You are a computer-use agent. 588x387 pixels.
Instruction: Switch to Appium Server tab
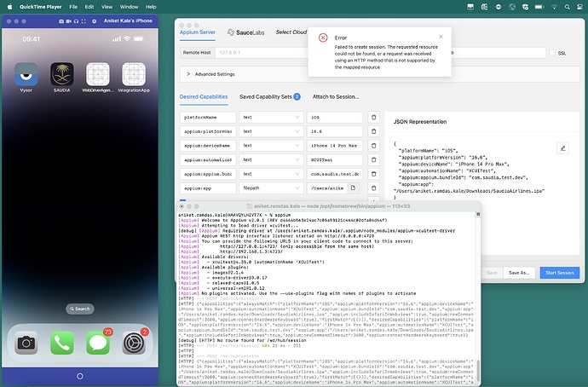[x=197, y=32]
